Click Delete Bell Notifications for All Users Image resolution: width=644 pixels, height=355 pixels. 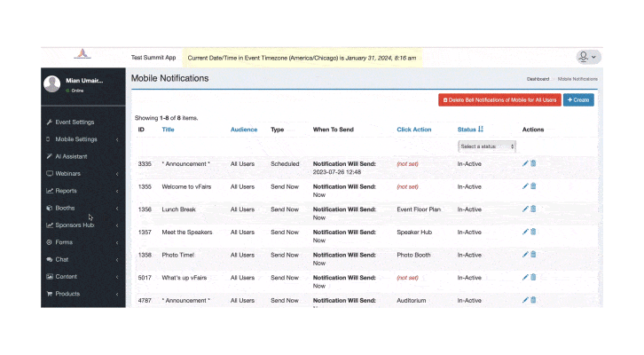pos(499,100)
